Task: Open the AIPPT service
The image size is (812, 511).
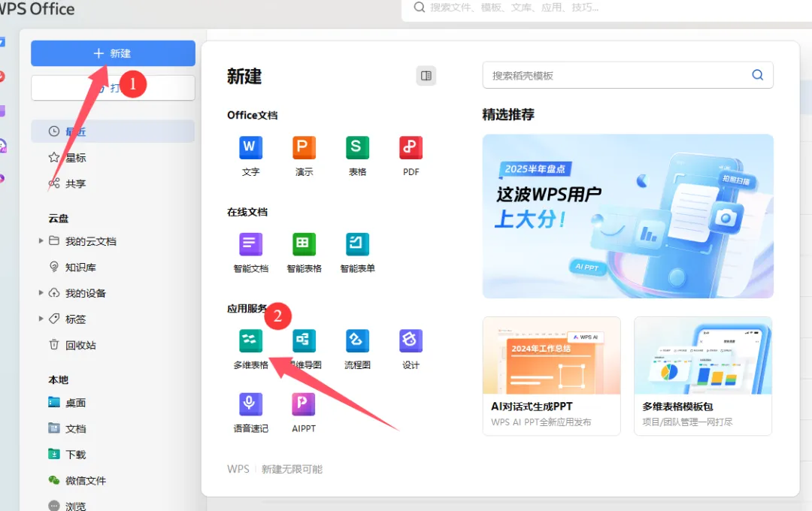Action: [x=304, y=413]
